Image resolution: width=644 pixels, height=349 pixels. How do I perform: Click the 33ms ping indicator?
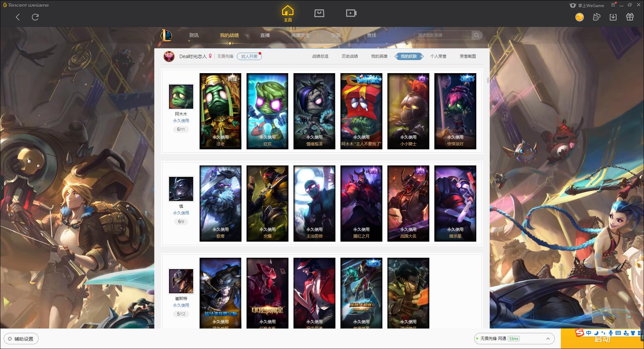click(514, 339)
